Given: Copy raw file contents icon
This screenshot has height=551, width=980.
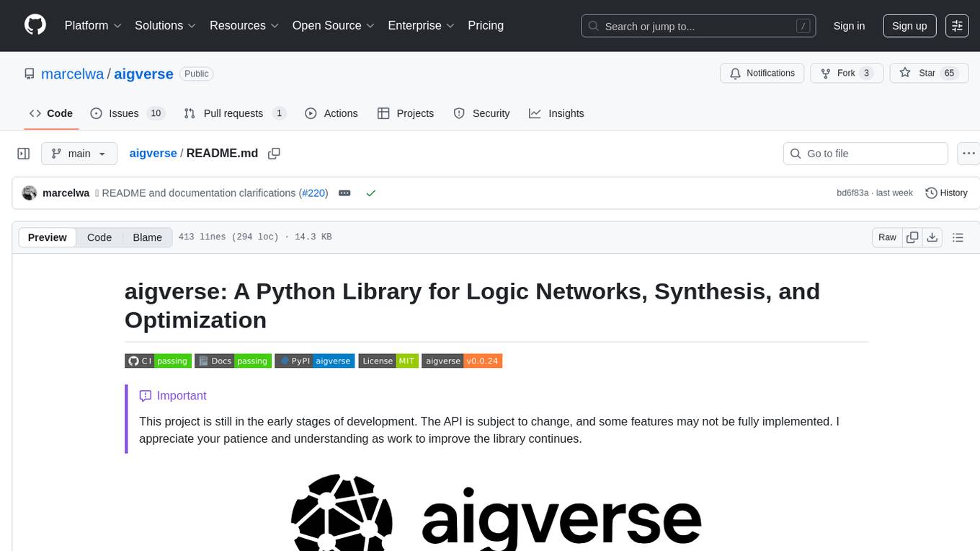Looking at the screenshot, I should tap(912, 237).
